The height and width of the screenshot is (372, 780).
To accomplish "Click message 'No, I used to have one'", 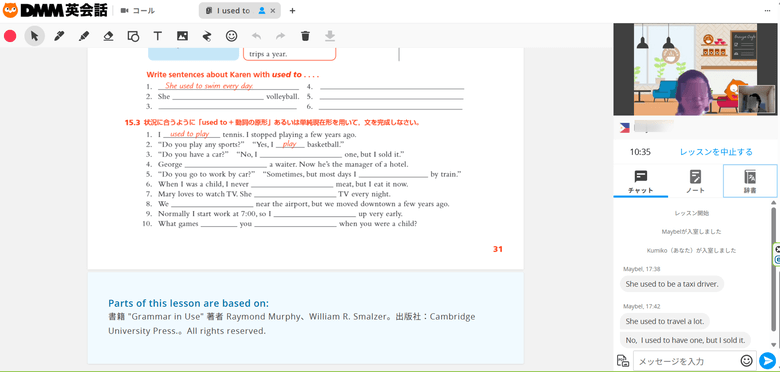I will (x=685, y=340).
